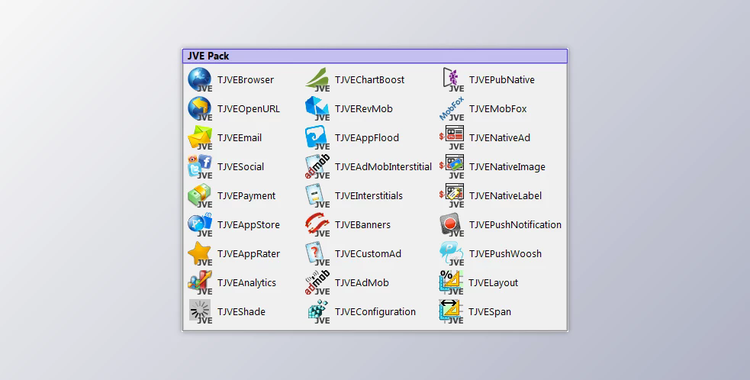Select the TJVEPayment label text

[x=246, y=196]
